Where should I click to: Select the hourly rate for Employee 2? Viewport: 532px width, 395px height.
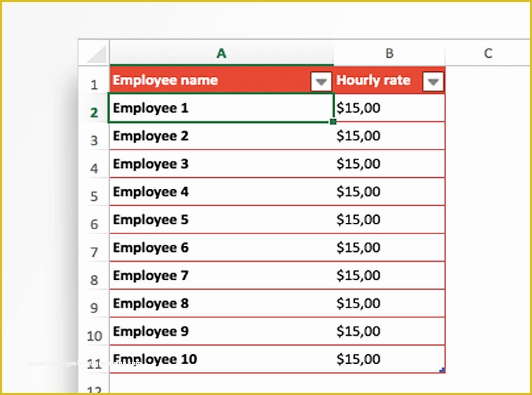pos(389,136)
